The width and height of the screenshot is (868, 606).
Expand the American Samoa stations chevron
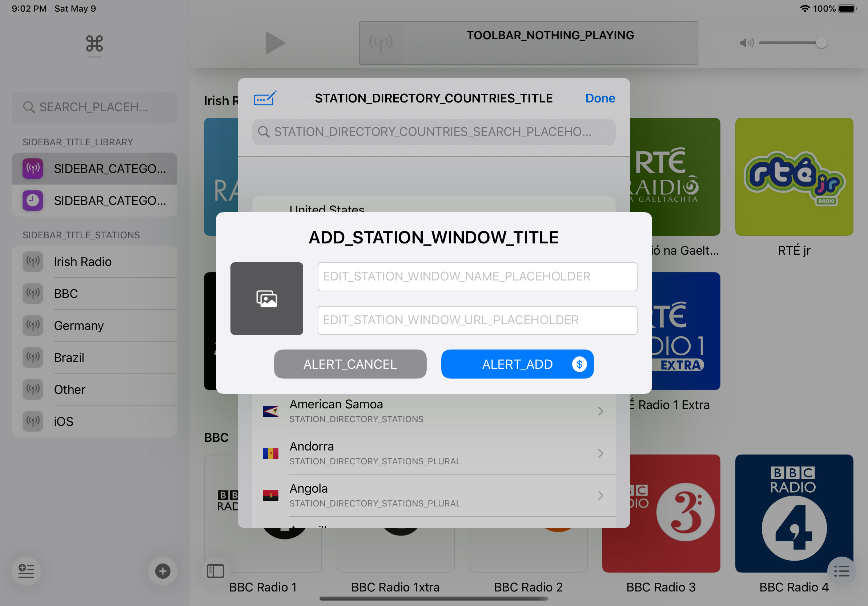pos(600,411)
